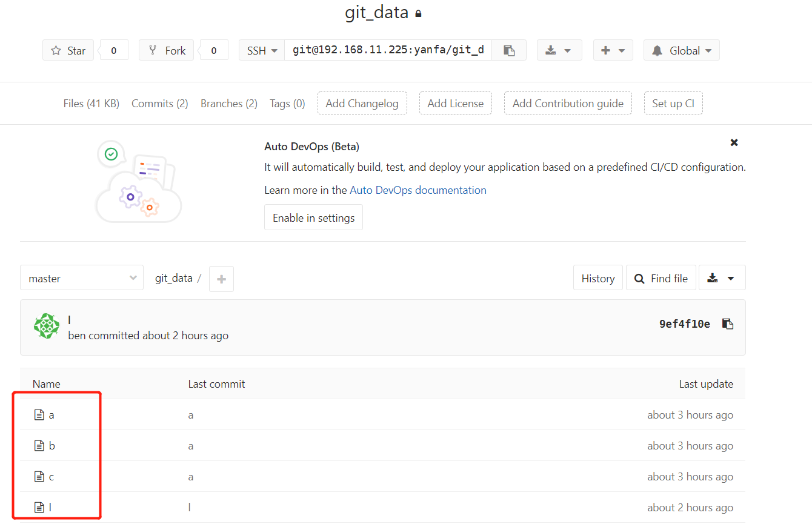
Task: Click the ben committer avatar
Action: tap(46, 326)
